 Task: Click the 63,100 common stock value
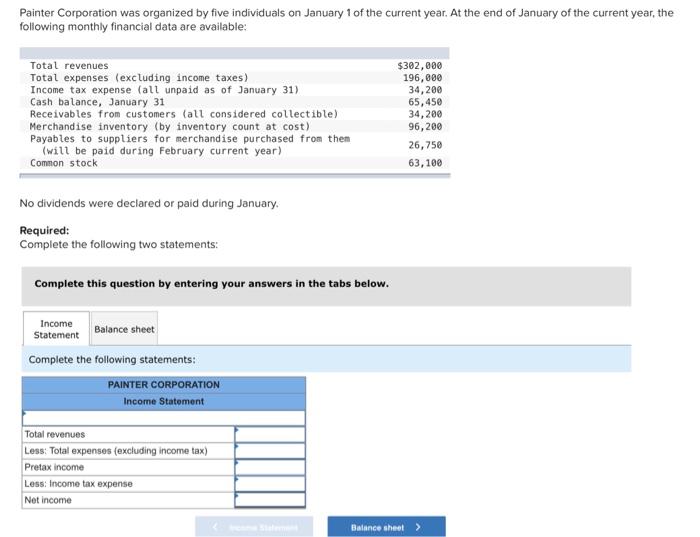pyautogui.click(x=425, y=163)
